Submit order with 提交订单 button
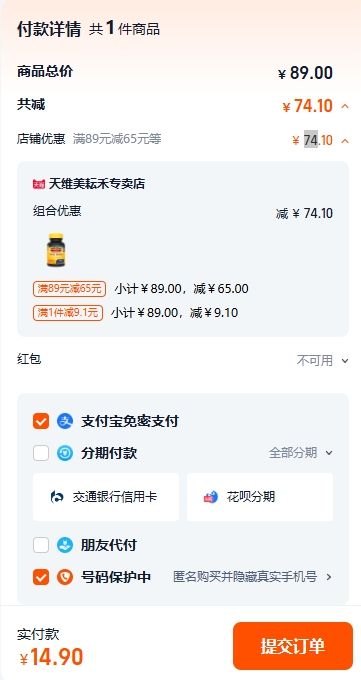 click(x=293, y=646)
